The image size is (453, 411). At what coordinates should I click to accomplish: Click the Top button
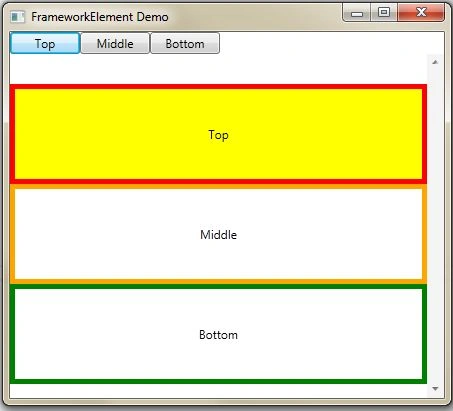45,43
